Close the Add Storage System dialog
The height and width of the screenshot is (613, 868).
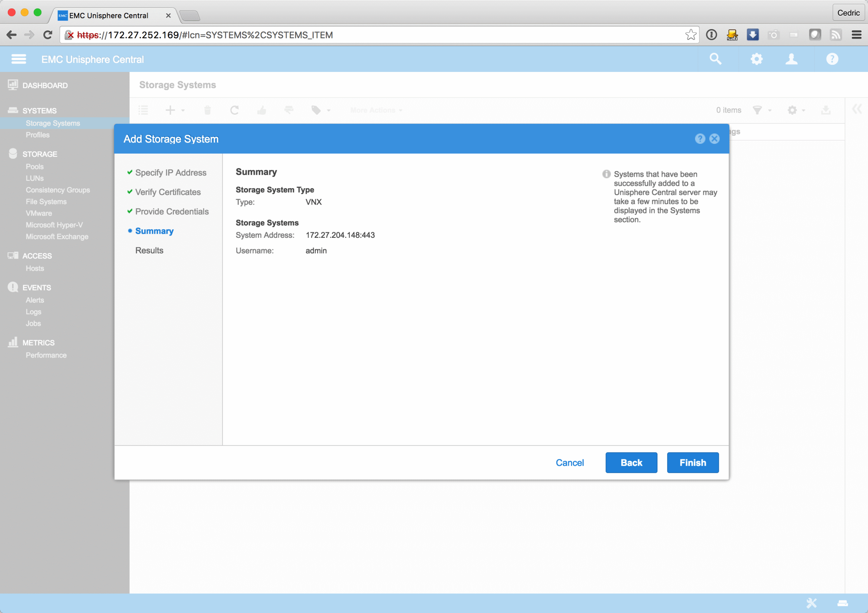click(x=714, y=139)
